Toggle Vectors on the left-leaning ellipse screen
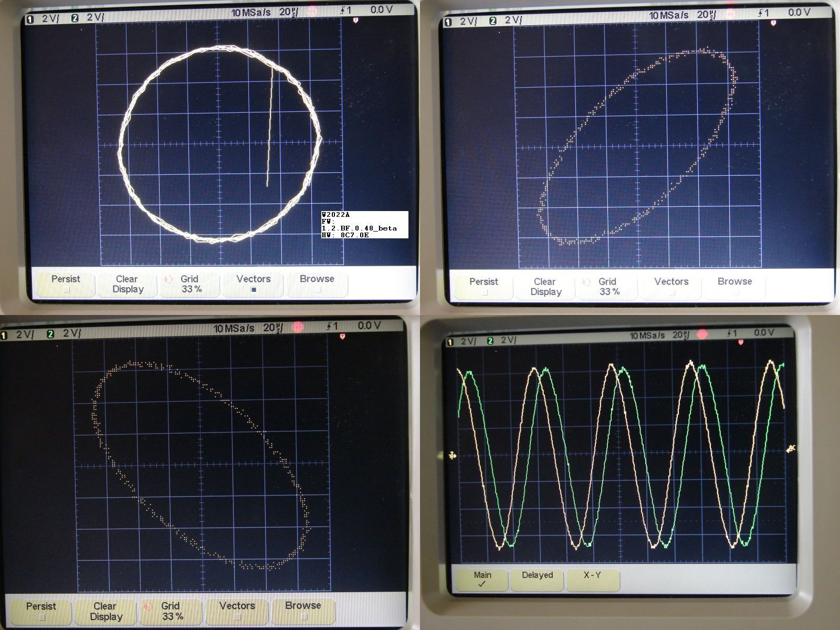840x630 pixels. pyautogui.click(x=237, y=611)
